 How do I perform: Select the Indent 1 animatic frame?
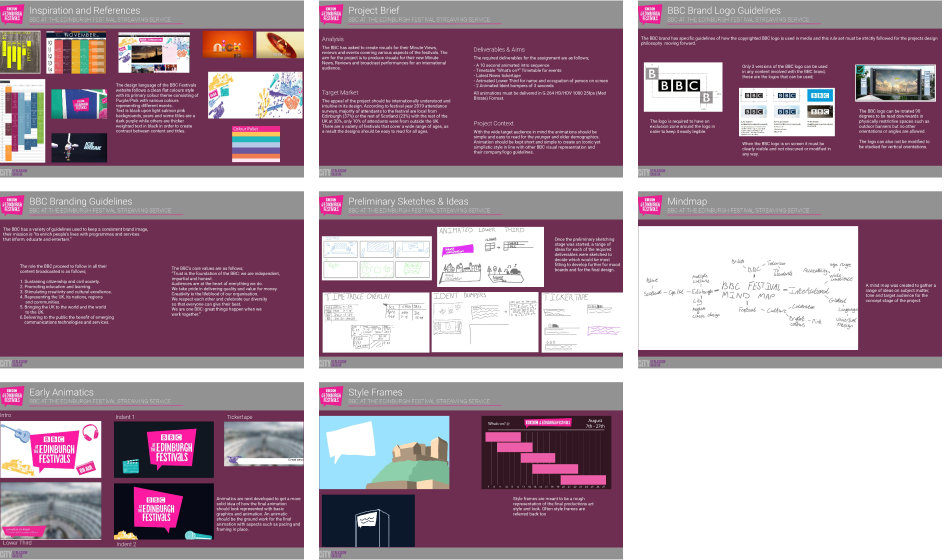pos(164,450)
